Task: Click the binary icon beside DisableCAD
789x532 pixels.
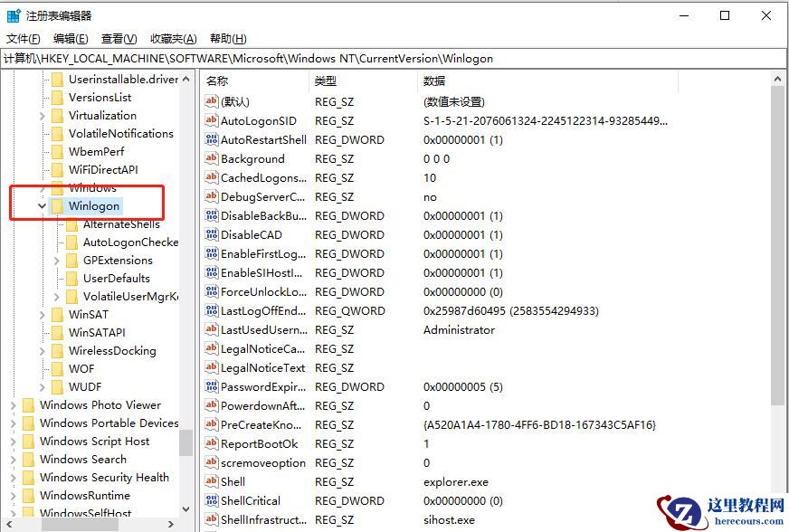Action: (x=211, y=234)
